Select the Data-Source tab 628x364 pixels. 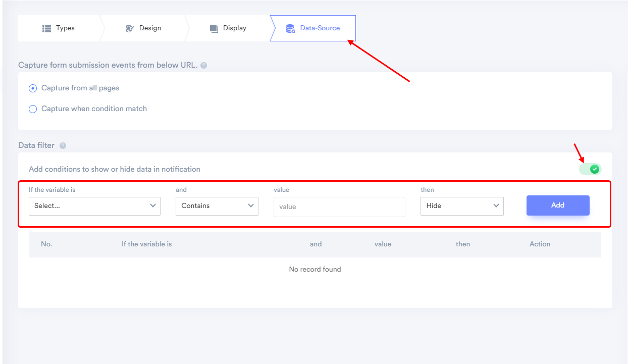pos(313,28)
